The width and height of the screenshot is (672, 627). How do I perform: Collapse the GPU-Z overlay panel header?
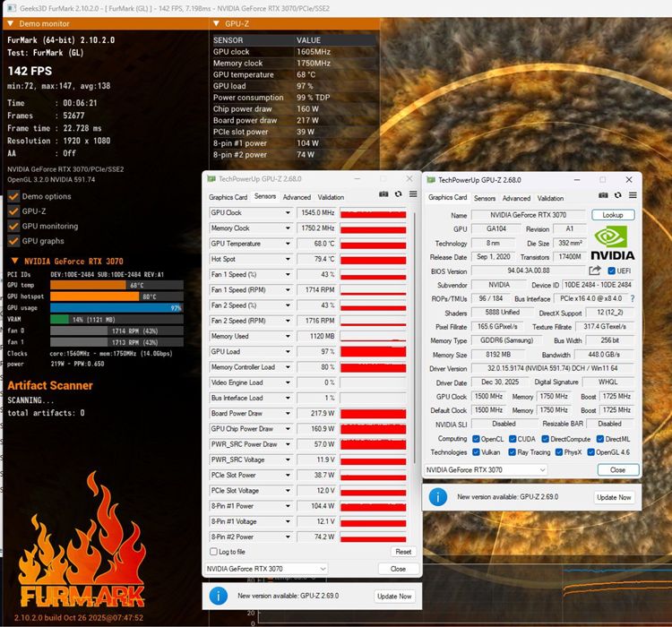pos(217,23)
